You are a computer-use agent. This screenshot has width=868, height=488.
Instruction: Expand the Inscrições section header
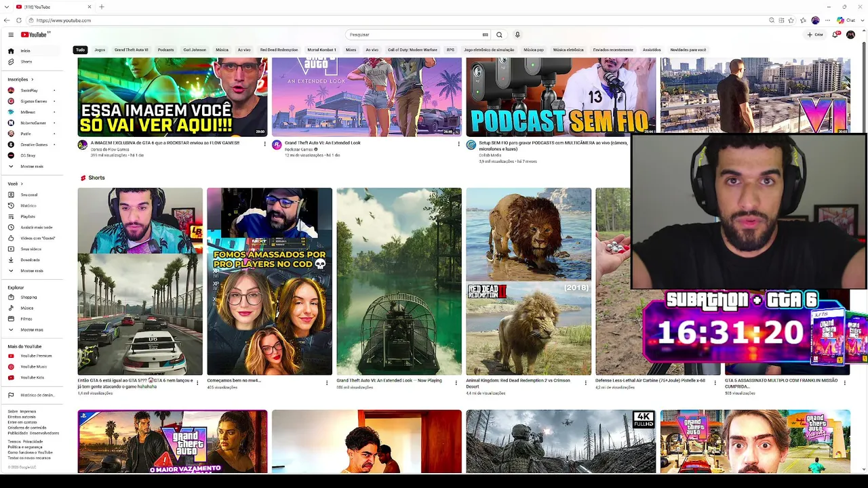(20, 79)
